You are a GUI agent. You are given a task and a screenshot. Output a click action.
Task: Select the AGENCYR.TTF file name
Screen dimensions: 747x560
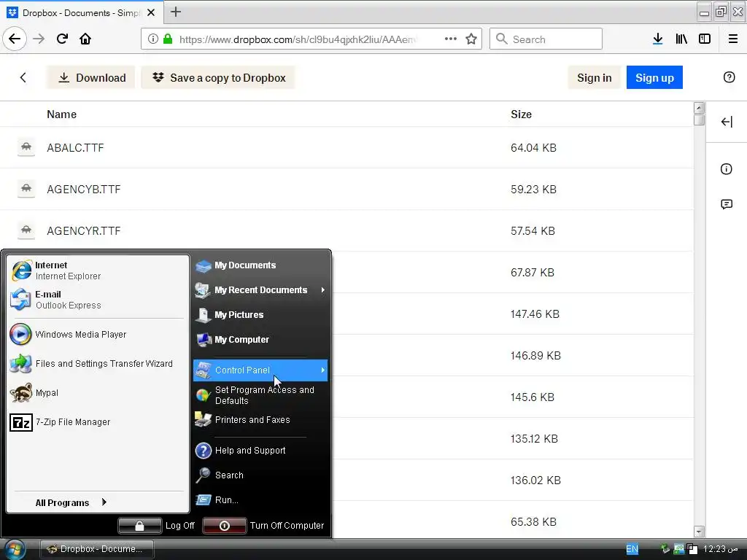pos(83,231)
